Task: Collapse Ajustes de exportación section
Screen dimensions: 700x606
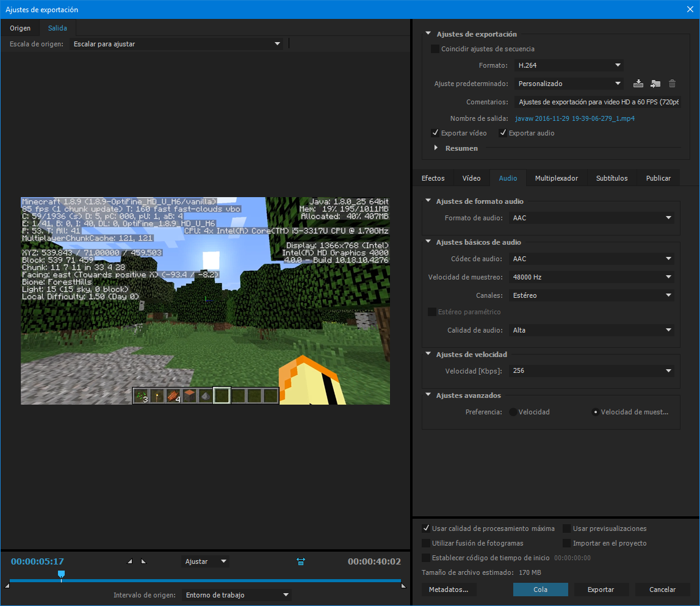Action: pyautogui.click(x=428, y=34)
